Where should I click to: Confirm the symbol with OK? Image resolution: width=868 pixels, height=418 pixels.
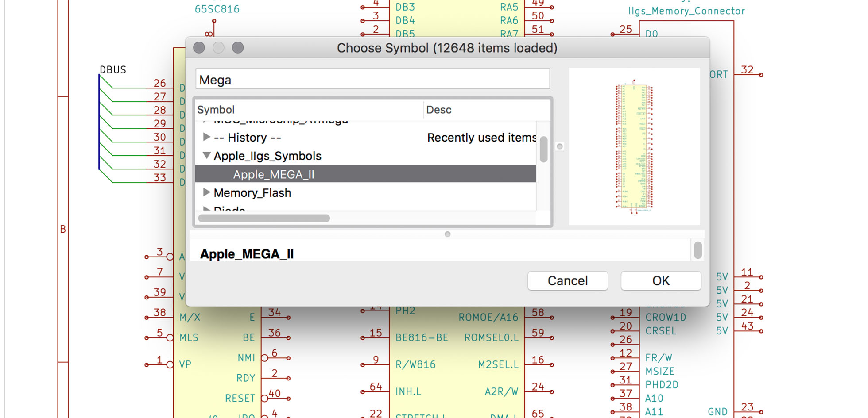[x=661, y=280]
